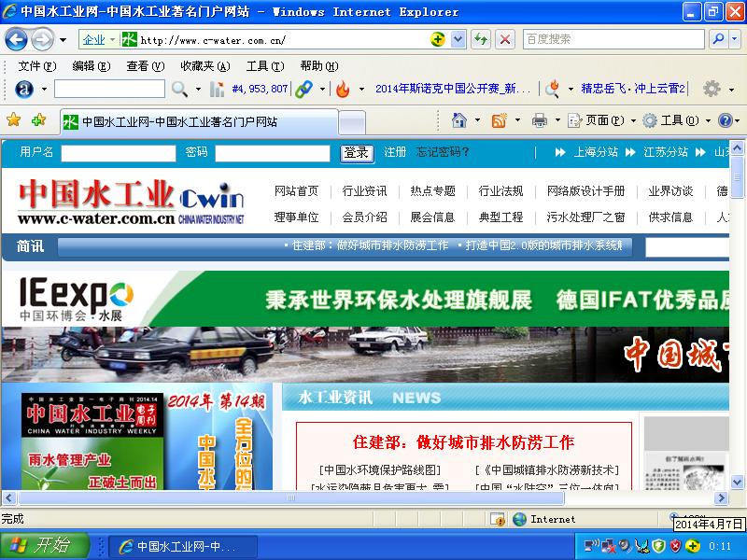
Task: Click the 忘记密码? link
Action: [x=443, y=152]
